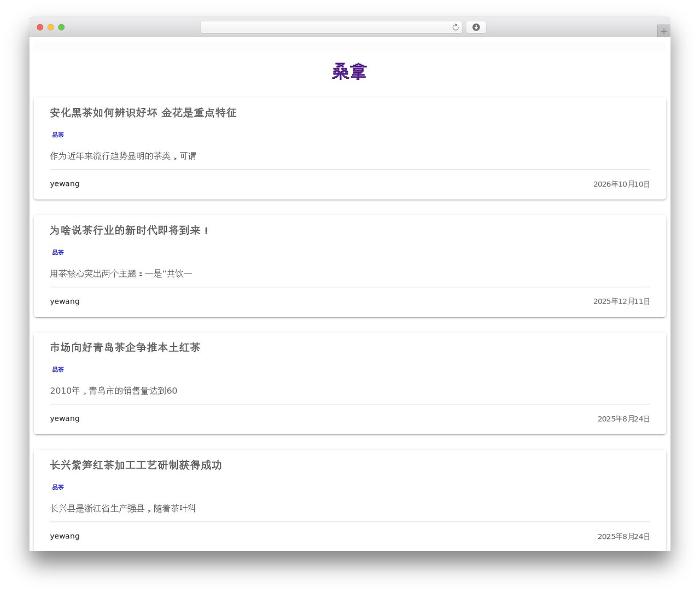
Task: Select 品茶 tag under 长兴紫笋红茶 article
Action: 58,487
